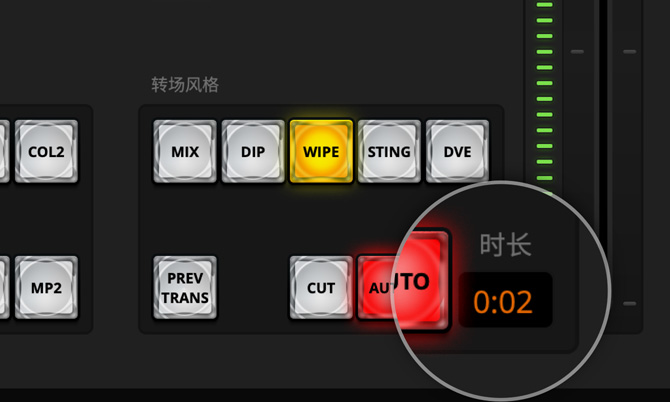This screenshot has height=402, width=670.
Task: Select the MIX transition style
Action: 185,151
